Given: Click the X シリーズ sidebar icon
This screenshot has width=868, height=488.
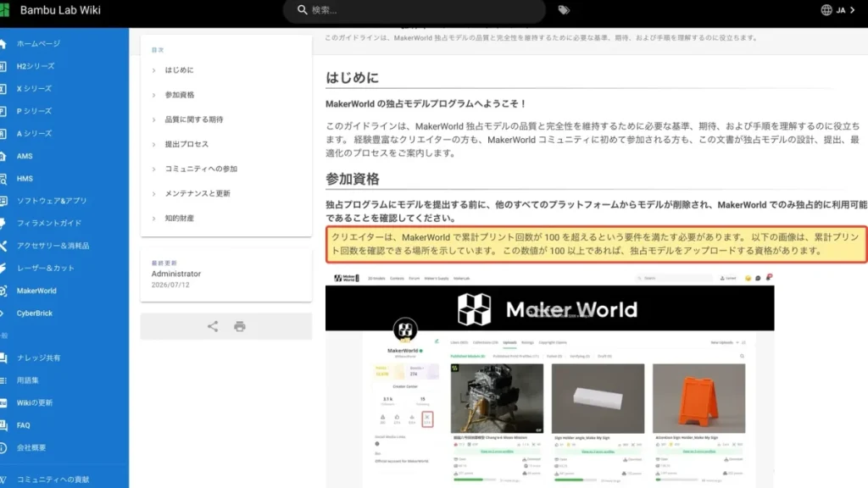Looking at the screenshot, I should tap(3, 88).
